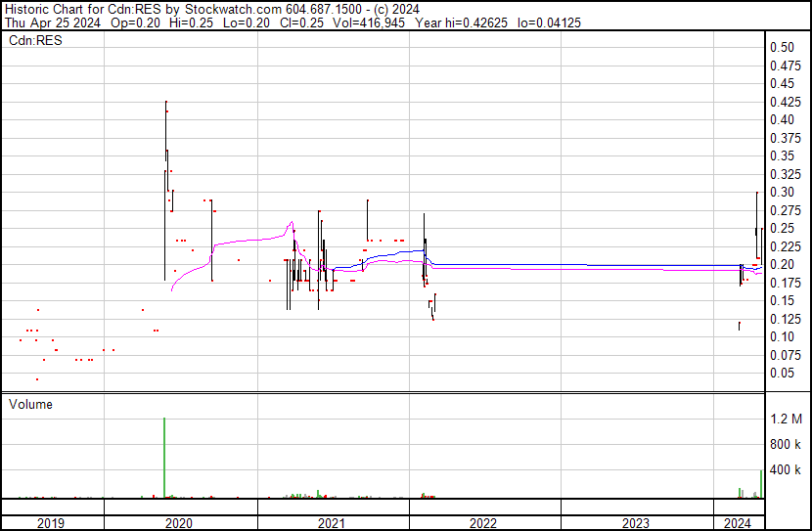Select the 2024 year label on timeline
Viewport: 812px width, 531px height.
737,522
